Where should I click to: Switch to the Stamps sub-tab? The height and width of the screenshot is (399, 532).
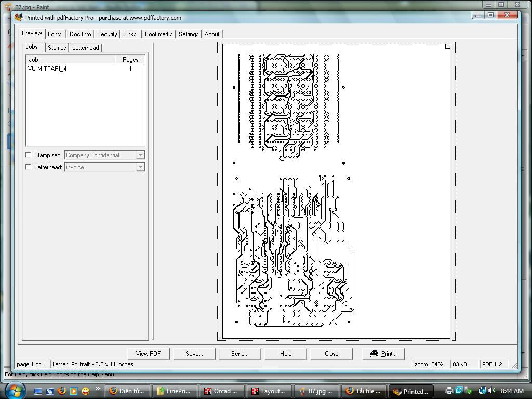(x=57, y=47)
